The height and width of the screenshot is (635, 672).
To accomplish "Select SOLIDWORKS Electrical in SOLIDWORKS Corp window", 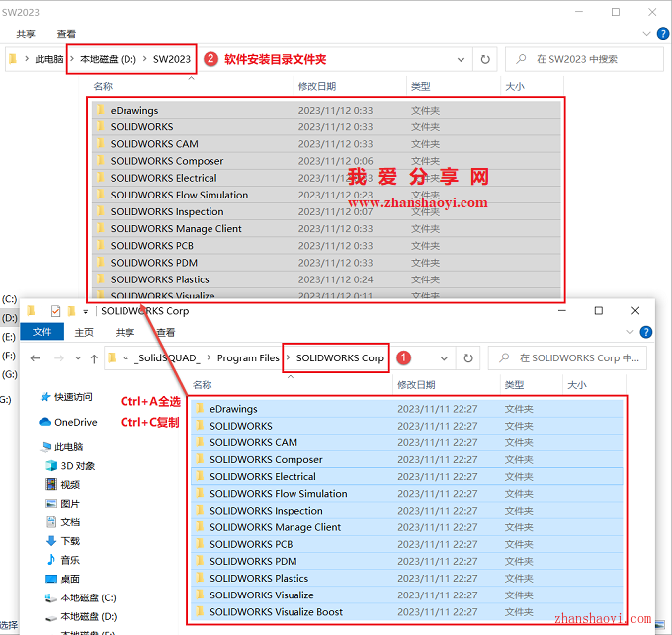I will coord(407,476).
